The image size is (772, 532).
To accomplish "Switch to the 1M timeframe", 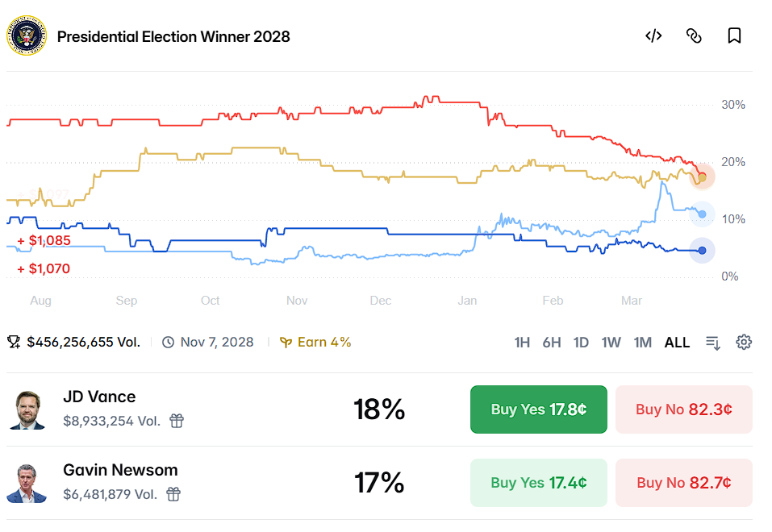I will click(x=642, y=343).
